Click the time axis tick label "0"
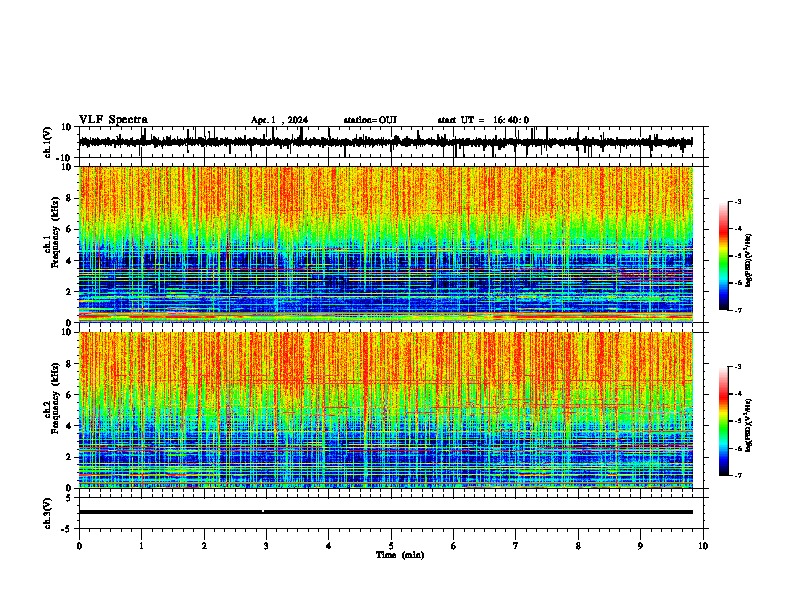Viewport: 792px width, 612px height. 79,546
